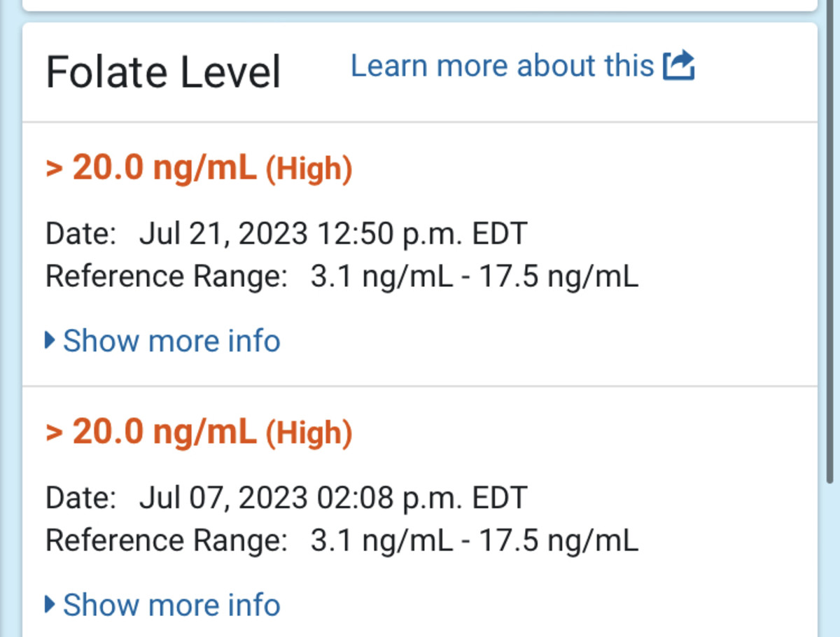This screenshot has width=840, height=637.
Task: Click the reference range values under Jul 07 result
Action: tap(474, 541)
